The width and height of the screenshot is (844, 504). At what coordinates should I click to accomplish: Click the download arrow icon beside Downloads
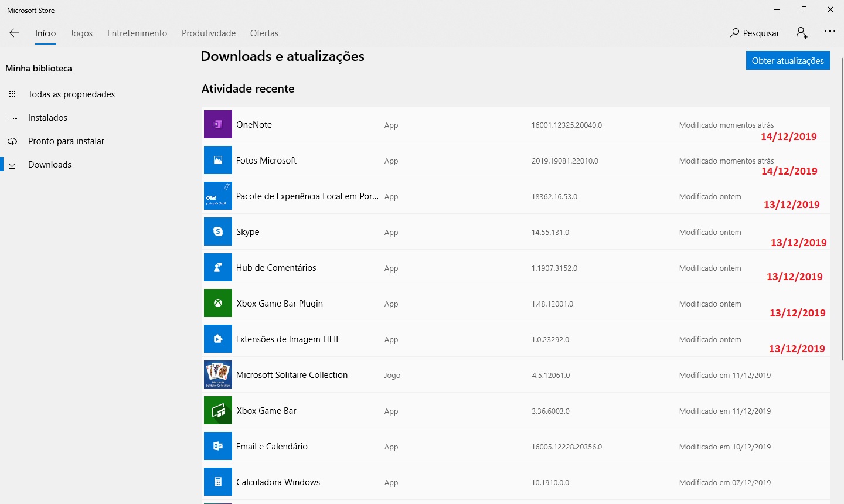(x=12, y=165)
